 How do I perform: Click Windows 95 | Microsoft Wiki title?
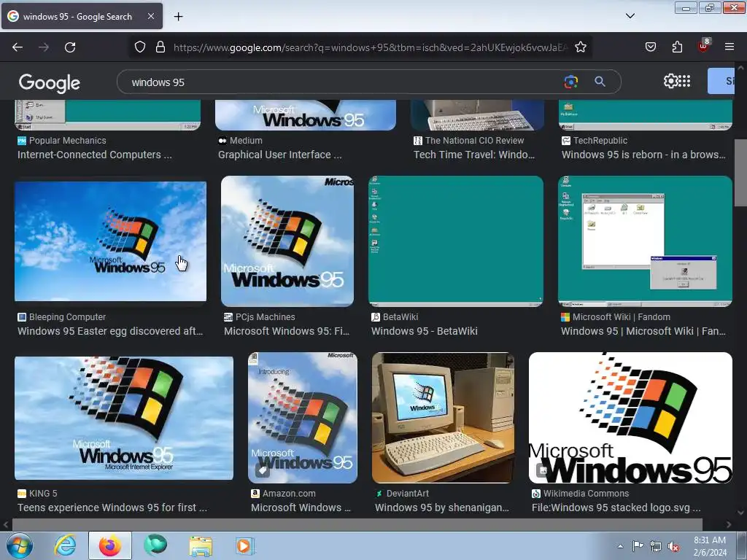point(643,331)
